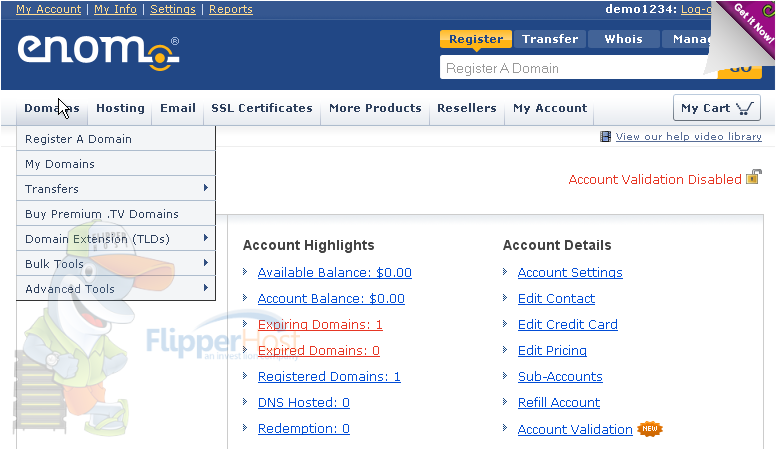The image size is (776, 450).
Task: Click the Transfers dropdown entry
Action: (x=116, y=189)
